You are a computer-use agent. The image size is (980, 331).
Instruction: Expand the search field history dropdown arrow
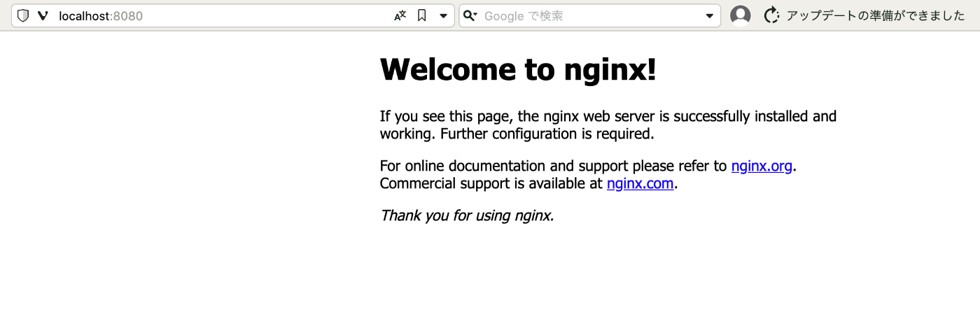709,16
